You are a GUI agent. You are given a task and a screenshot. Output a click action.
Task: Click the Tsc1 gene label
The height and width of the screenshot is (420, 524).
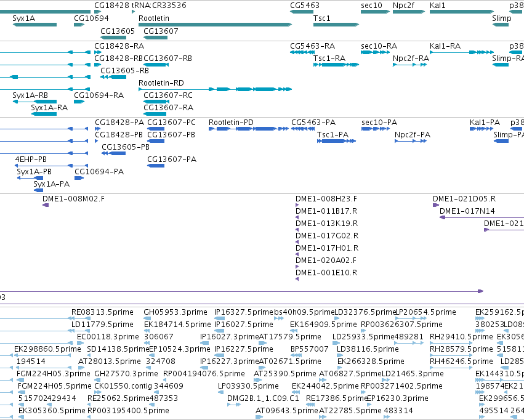(x=322, y=18)
